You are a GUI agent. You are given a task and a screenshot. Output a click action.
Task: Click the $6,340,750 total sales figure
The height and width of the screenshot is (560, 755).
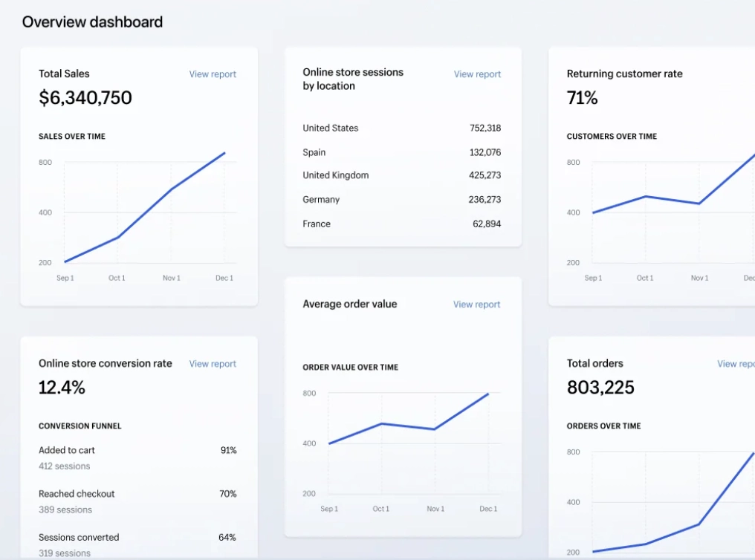pyautogui.click(x=85, y=98)
